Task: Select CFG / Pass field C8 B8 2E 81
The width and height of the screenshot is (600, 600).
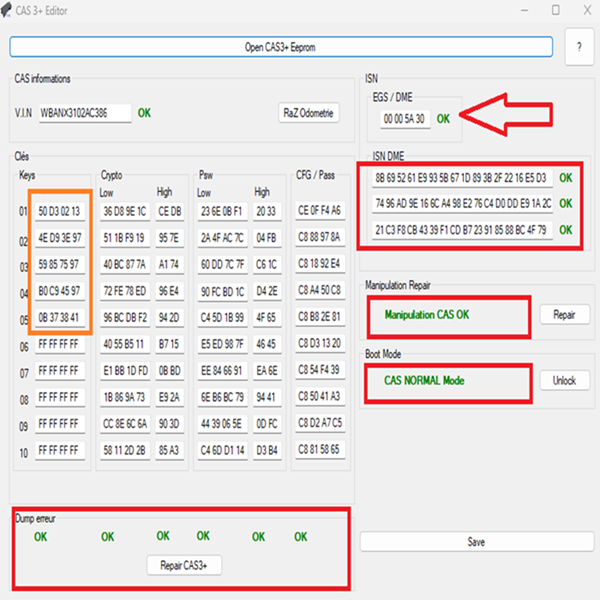Action: click(x=320, y=317)
